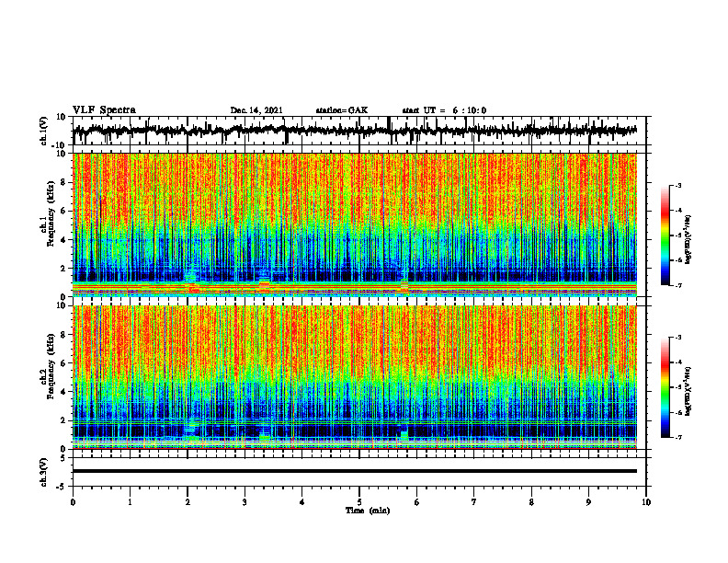Click time axis tick label "7"
The image size is (728, 563).
pyautogui.click(x=474, y=502)
